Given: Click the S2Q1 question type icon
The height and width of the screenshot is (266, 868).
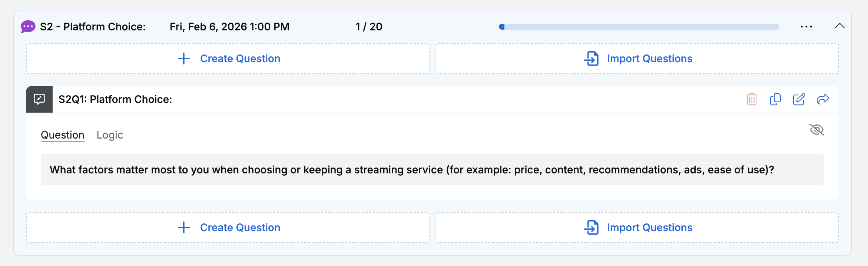Looking at the screenshot, I should pyautogui.click(x=39, y=99).
